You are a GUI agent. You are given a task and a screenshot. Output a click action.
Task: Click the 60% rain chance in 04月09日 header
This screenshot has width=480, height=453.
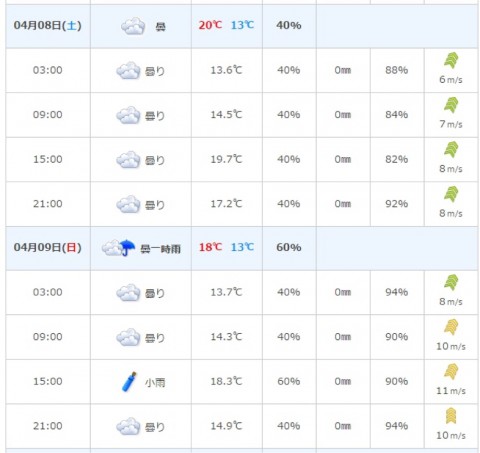289,247
